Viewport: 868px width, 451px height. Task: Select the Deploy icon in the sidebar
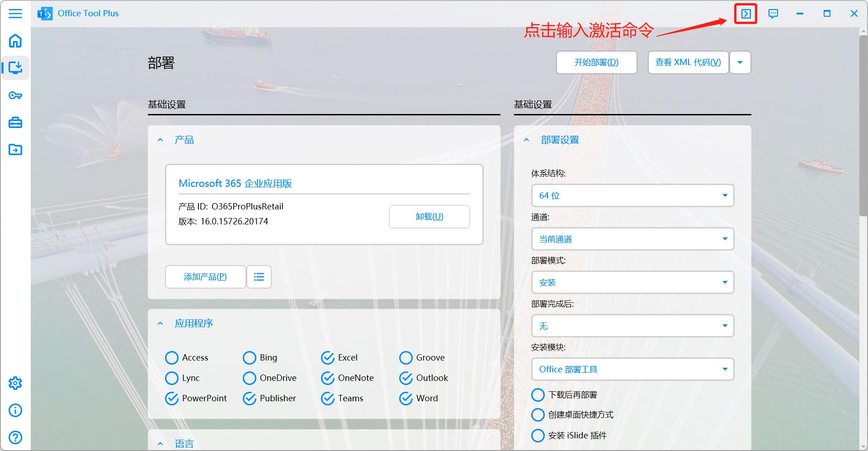click(15, 68)
